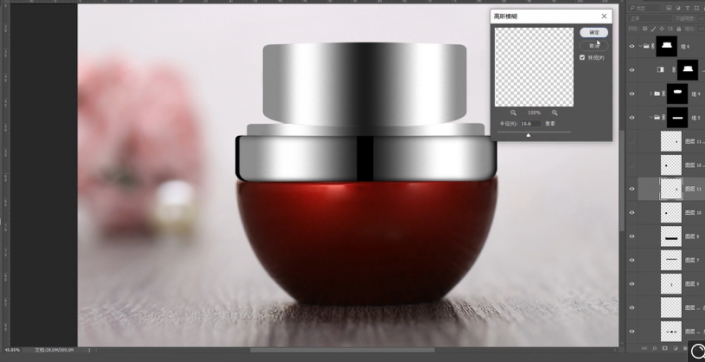Filter layers by adjustment layer icon
Viewport: 705px width, 362px height.
coord(678,8)
